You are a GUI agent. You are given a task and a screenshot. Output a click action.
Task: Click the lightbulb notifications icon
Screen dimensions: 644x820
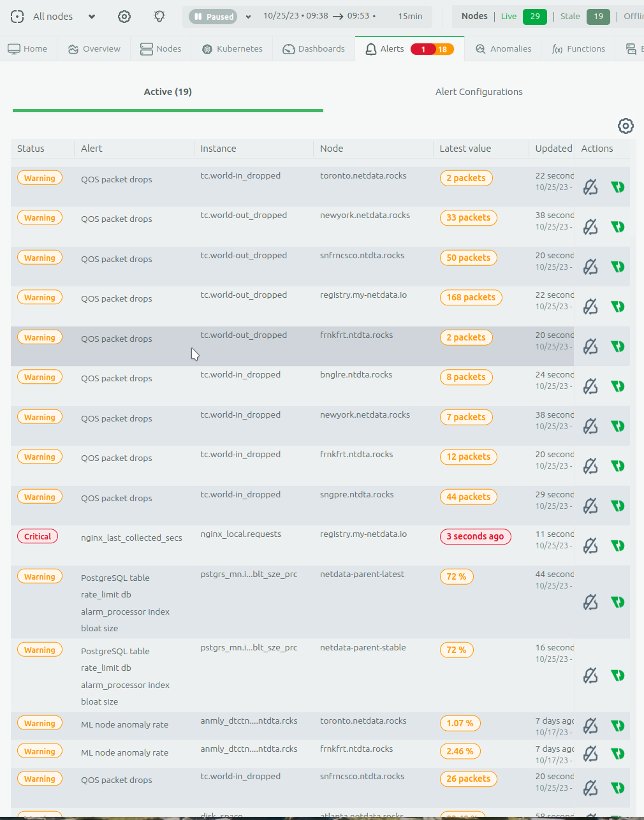pyautogui.click(x=160, y=16)
